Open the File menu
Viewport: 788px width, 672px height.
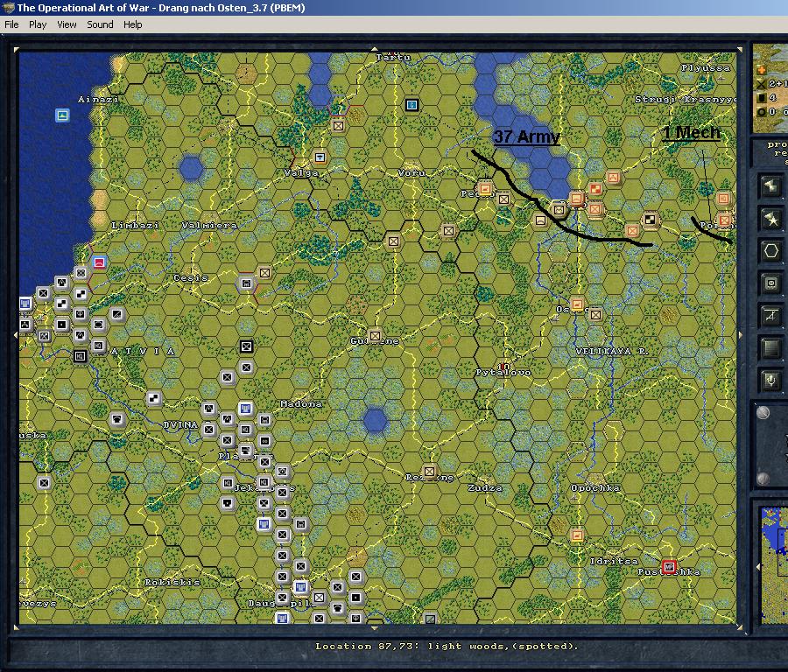[11, 24]
